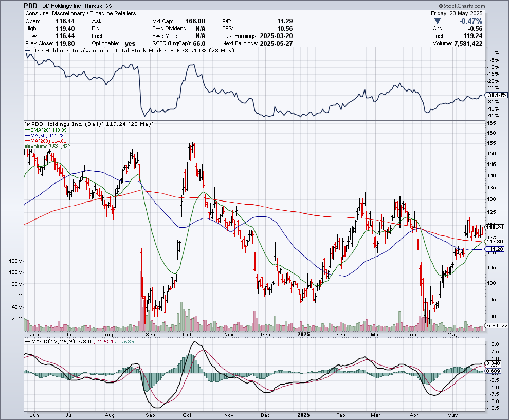Select the SCTR (LrgCap) value 66.0
This screenshot has height=420, width=509.
(199, 44)
